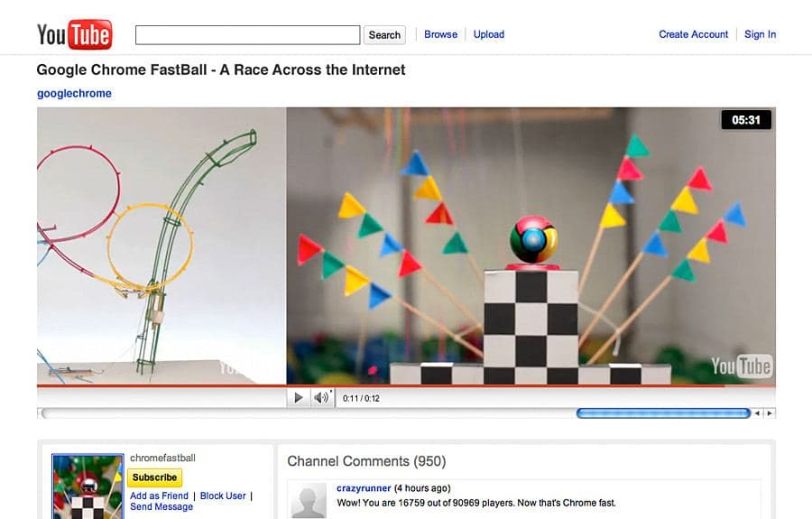Click the Block User link
Screen dimensions: 812x519
point(223,496)
